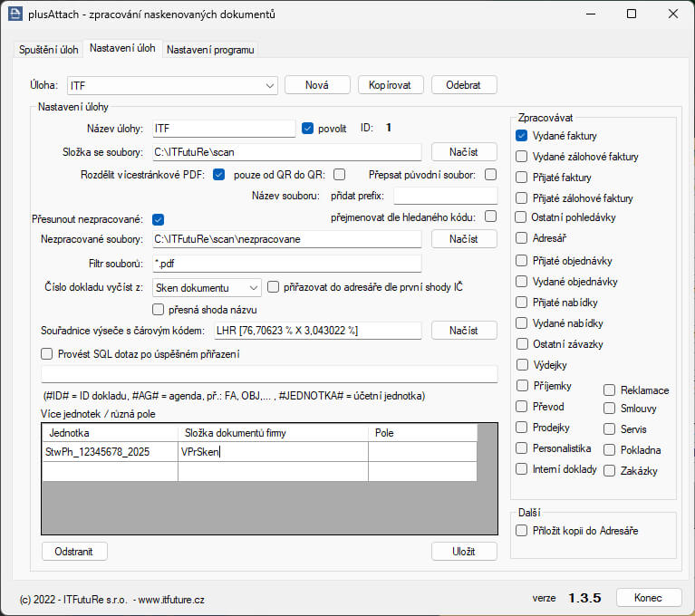Enable the Přepsat původní soubor checkbox
This screenshot has width=695, height=616.
click(490, 175)
